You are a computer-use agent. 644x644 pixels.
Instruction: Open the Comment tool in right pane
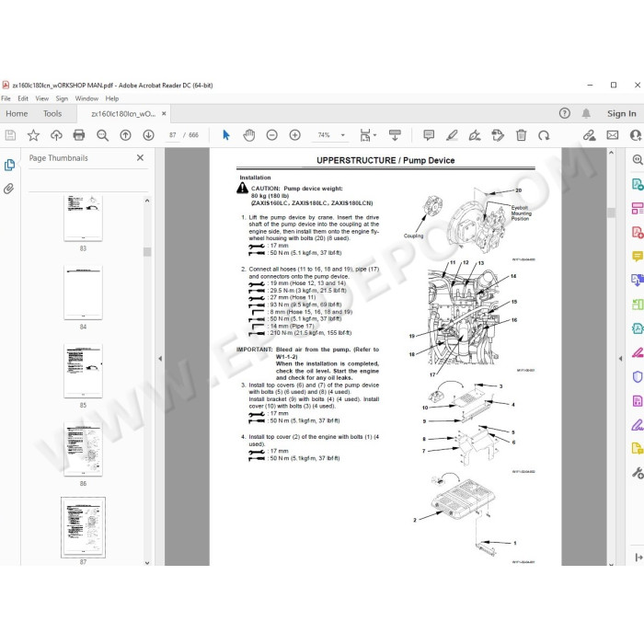(x=637, y=257)
